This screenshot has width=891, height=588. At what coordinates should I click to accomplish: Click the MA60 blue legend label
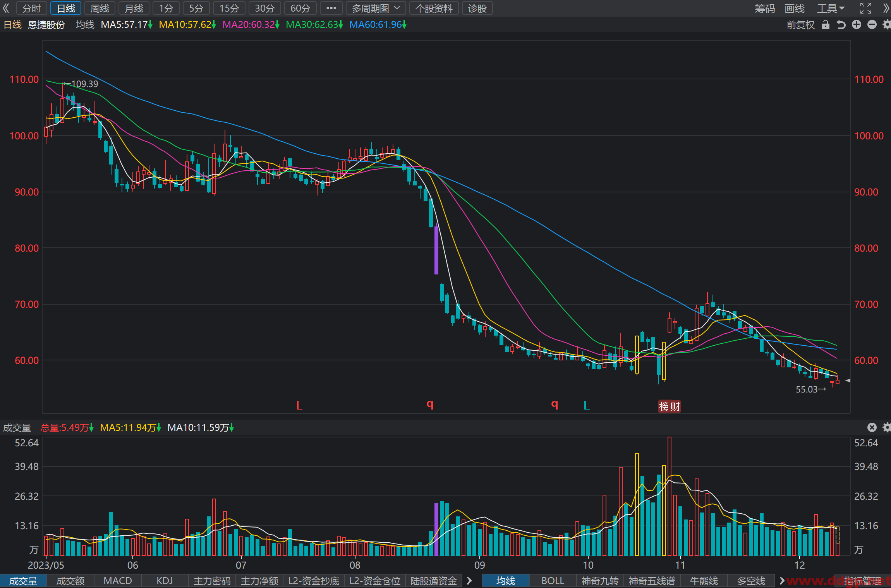click(378, 25)
